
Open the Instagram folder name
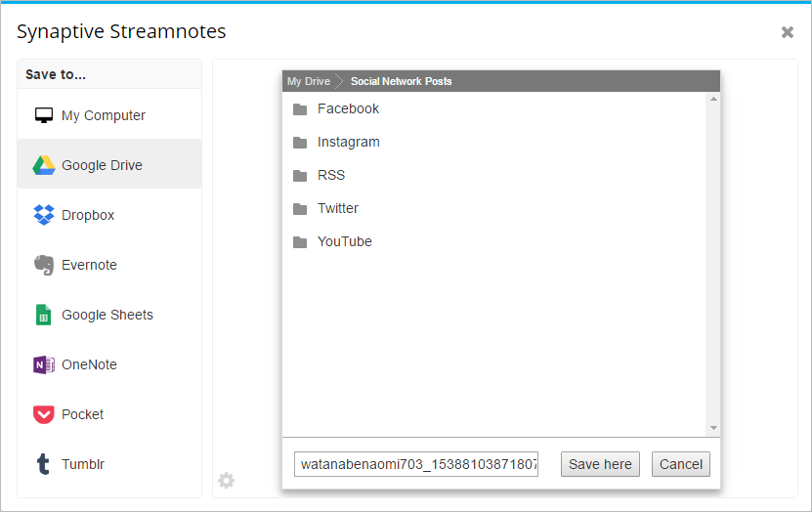coord(349,142)
